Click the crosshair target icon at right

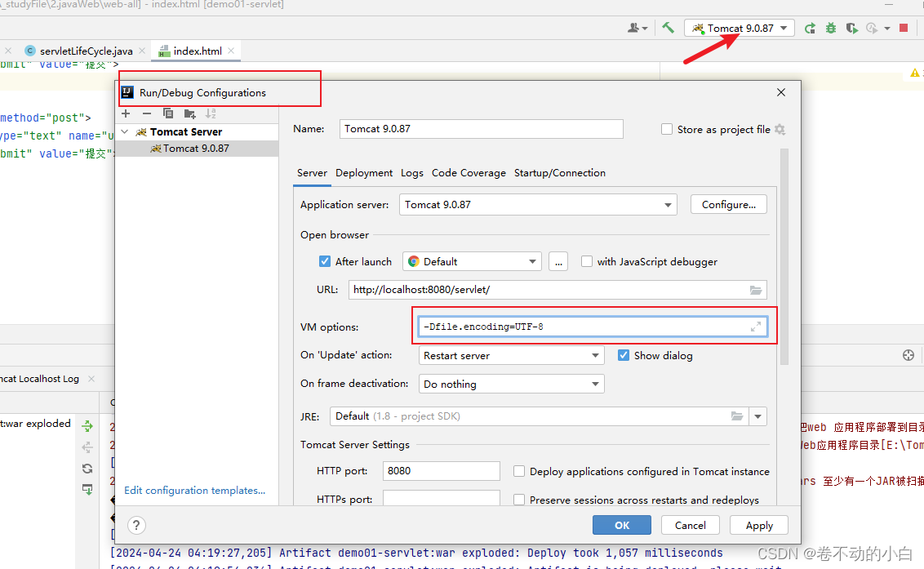tap(908, 355)
